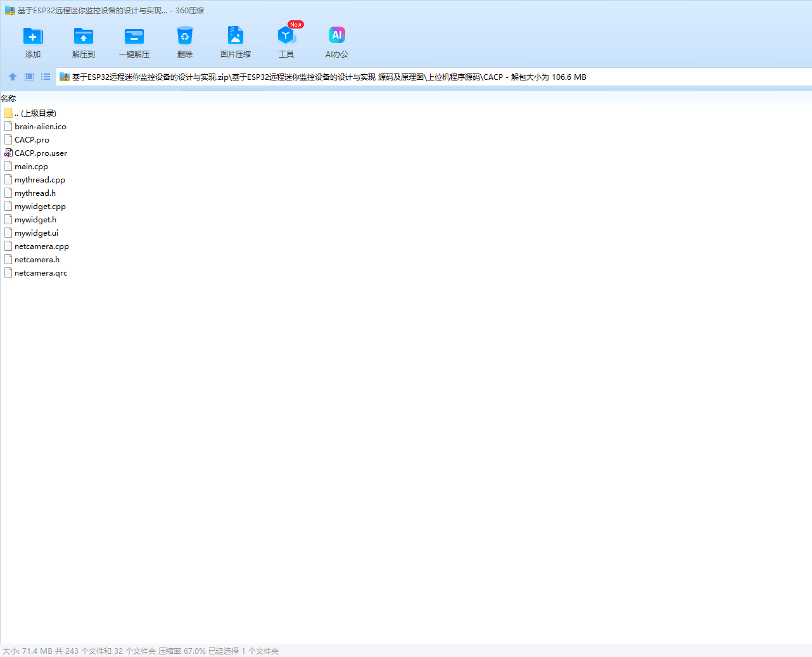
Task: Click the archive path address field
Action: tap(433, 77)
